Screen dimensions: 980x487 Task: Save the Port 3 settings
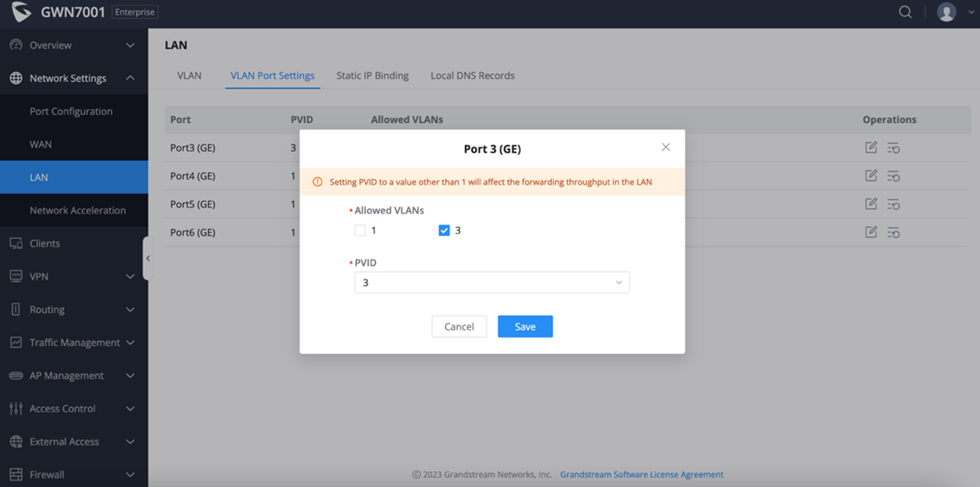525,326
